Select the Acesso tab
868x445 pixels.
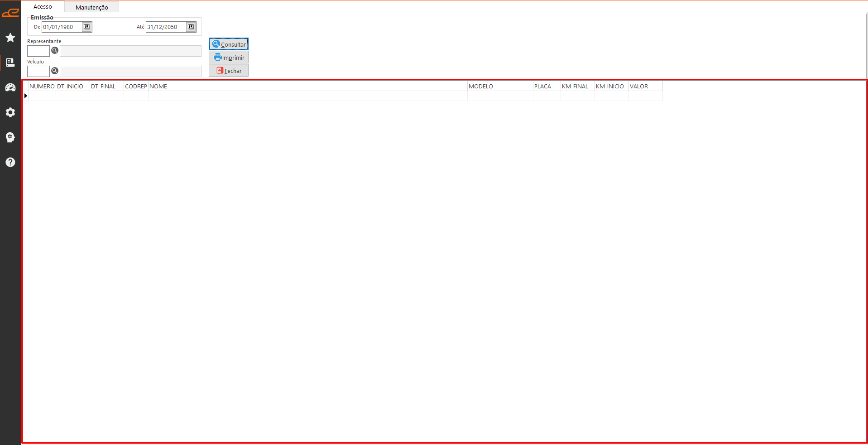pos(43,7)
